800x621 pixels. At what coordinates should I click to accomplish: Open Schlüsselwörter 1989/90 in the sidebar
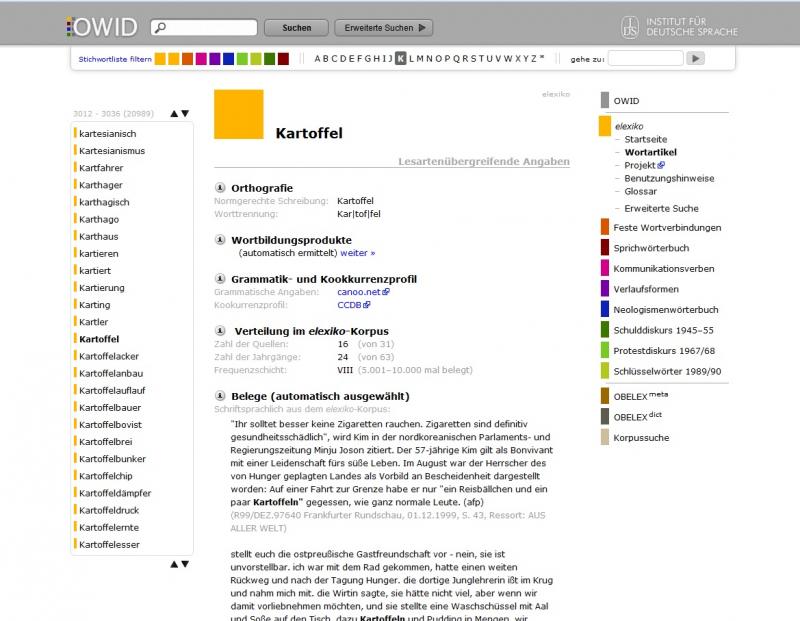(667, 371)
